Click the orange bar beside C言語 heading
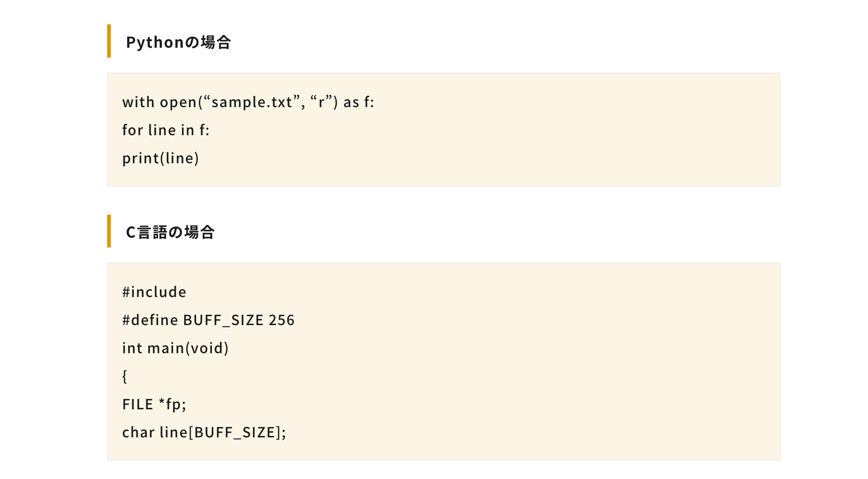 click(x=109, y=231)
